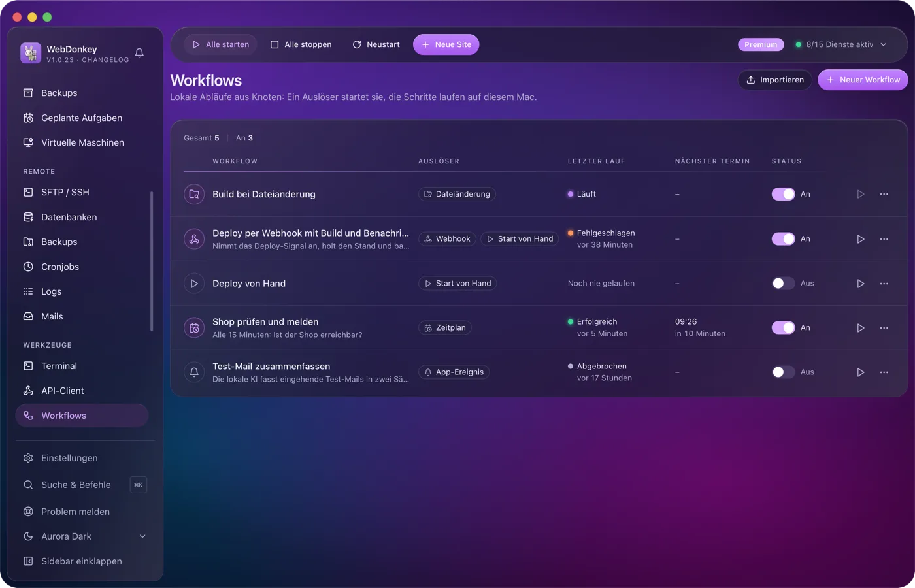This screenshot has height=588, width=915.
Task: Click the calendar icon of Shop prüfen row
Action: tap(194, 328)
